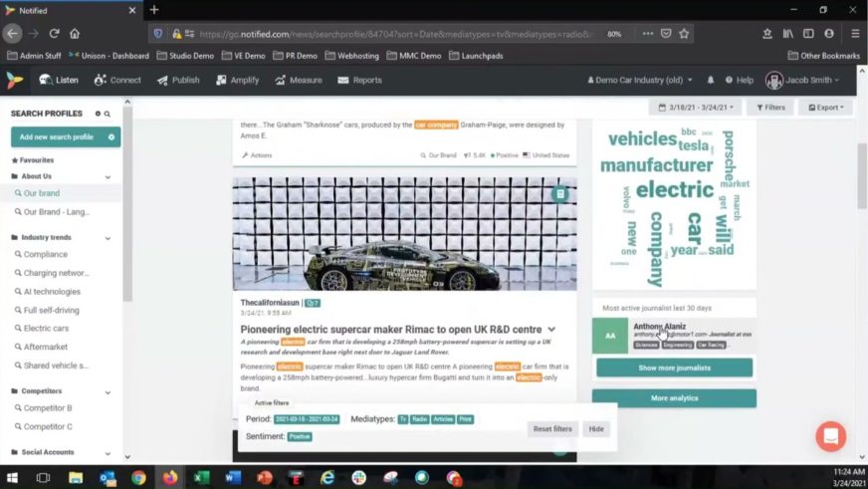Open Chrome from the taskbar
Screen dimensions: 868x489
pyautogui.click(x=138, y=477)
